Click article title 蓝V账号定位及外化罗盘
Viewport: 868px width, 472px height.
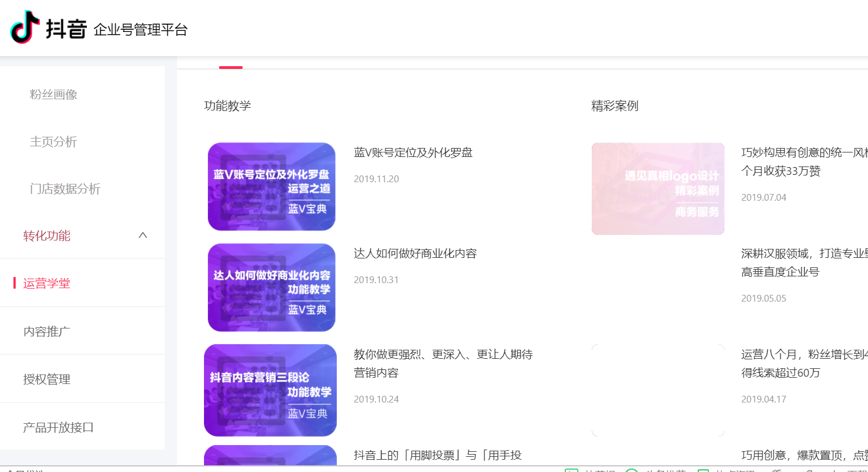click(x=413, y=152)
